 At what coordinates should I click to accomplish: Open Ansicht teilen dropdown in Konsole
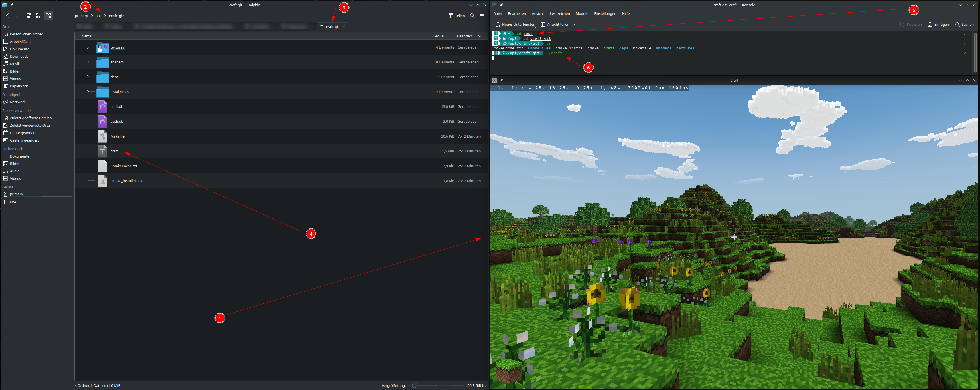(x=573, y=24)
